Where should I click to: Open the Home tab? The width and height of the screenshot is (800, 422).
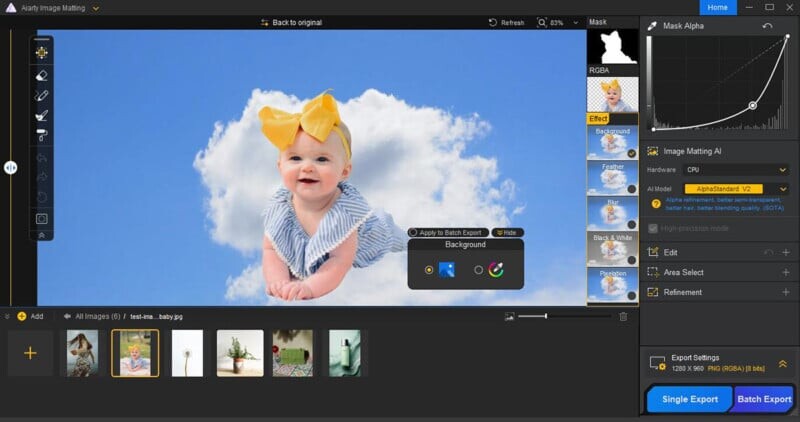click(x=717, y=7)
